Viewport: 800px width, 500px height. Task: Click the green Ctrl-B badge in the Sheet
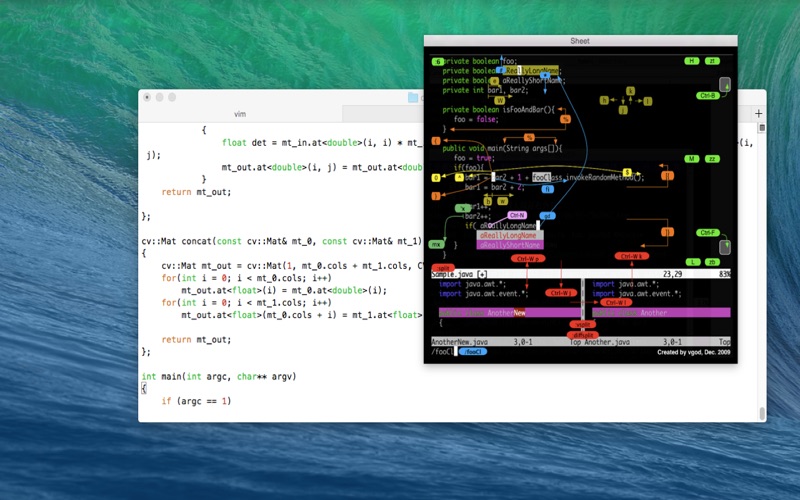pos(708,95)
